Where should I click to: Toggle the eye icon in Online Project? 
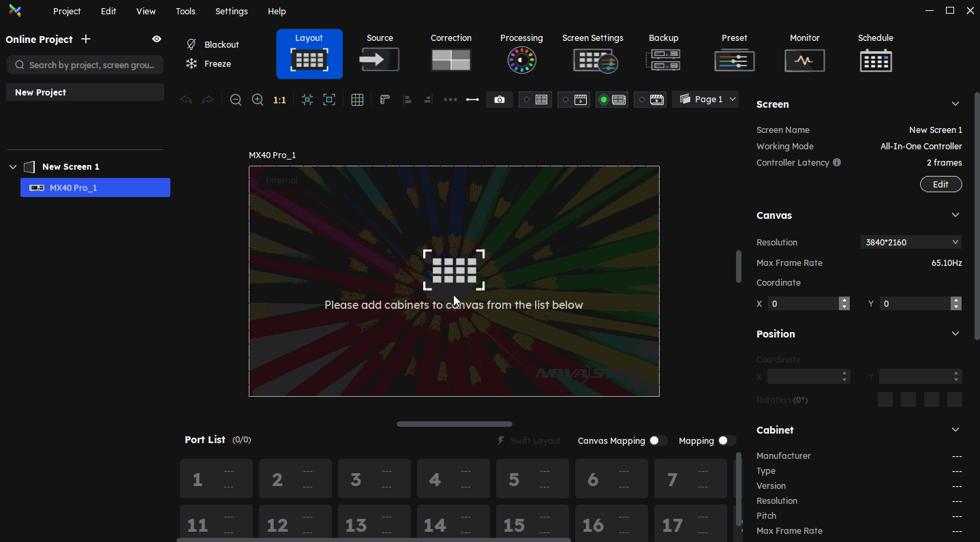pos(157,39)
